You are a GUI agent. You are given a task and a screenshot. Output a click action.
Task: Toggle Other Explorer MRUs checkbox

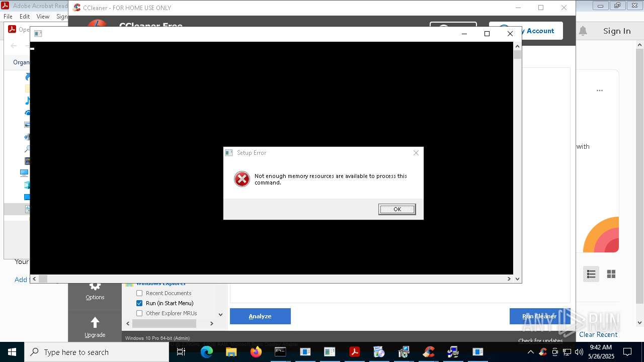coord(139,313)
